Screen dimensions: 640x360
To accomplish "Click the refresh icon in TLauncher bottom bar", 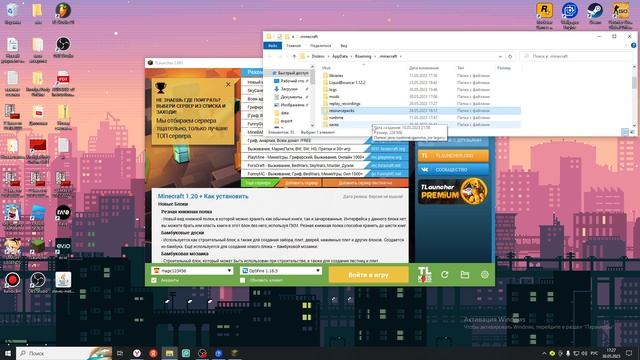I will coord(444,275).
